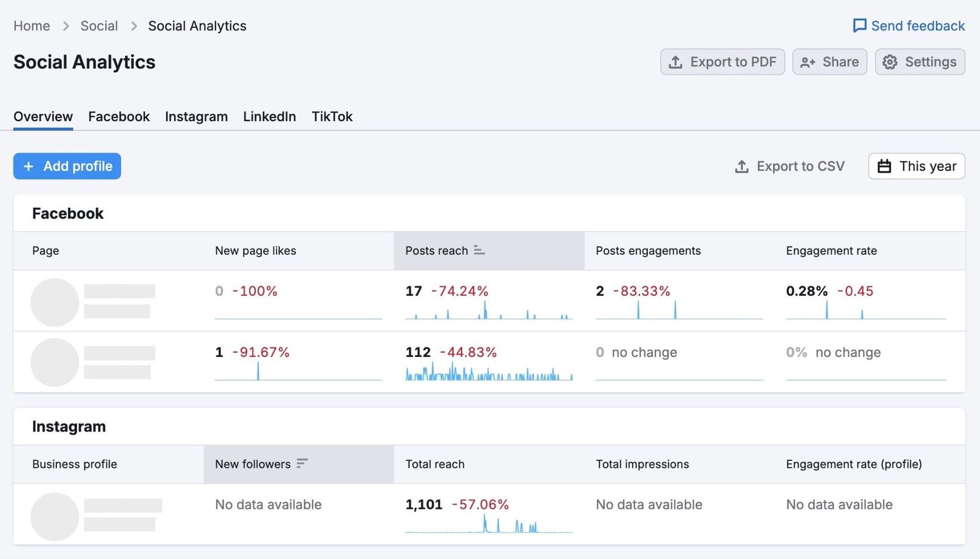Click the Facebook section heading
The height and width of the screenshot is (559, 980).
[x=68, y=213]
